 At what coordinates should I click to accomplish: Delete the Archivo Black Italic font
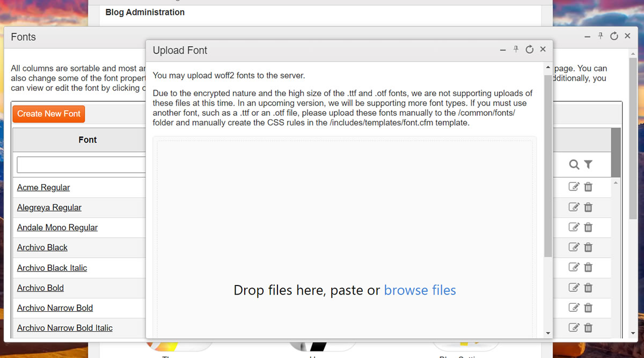(588, 267)
